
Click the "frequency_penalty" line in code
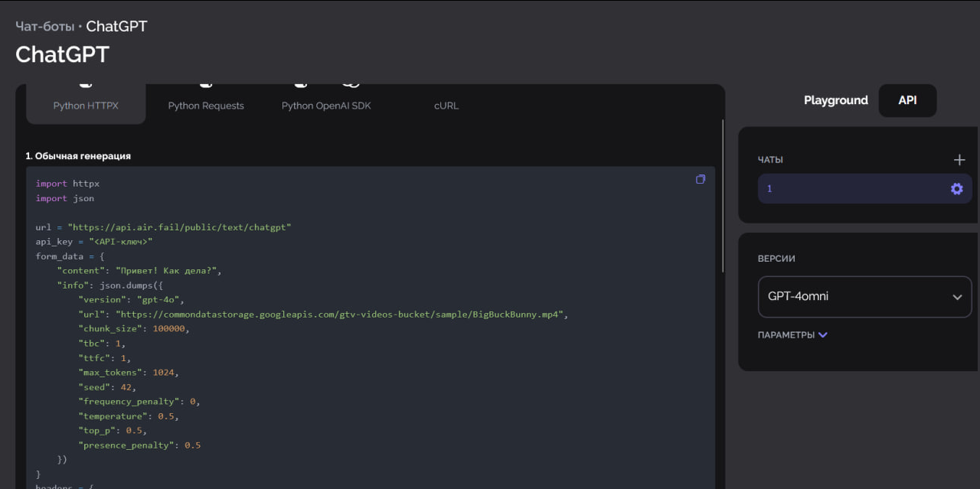pyautogui.click(x=139, y=402)
